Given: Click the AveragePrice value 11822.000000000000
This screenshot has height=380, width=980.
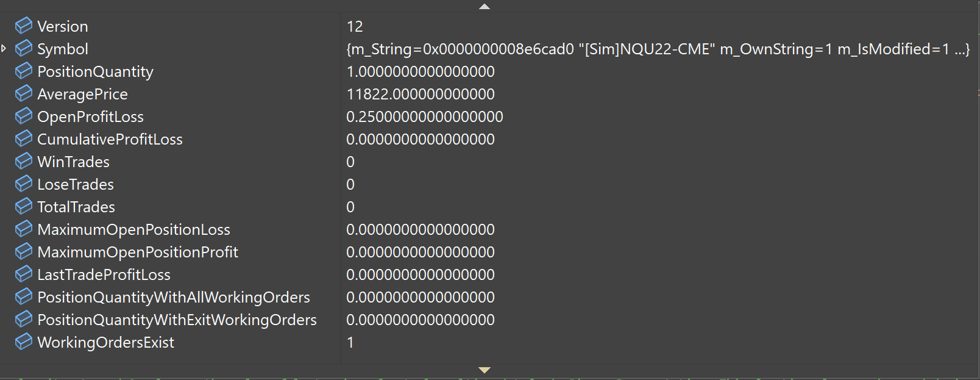Looking at the screenshot, I should [x=421, y=94].
